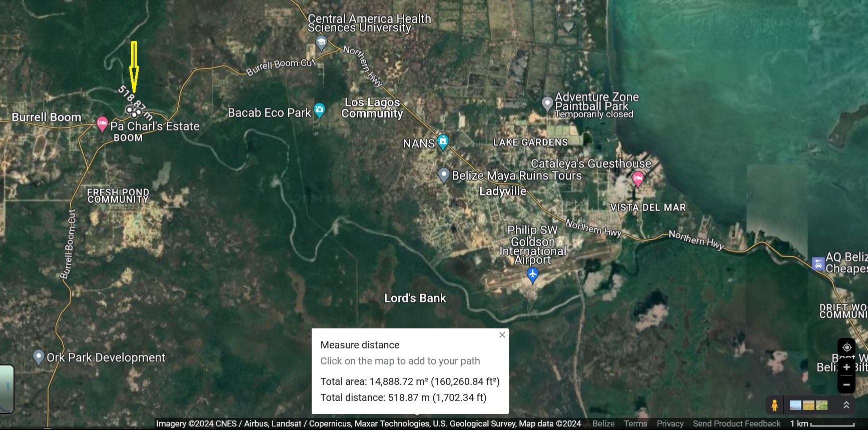868x430 pixels.
Task: Select the Belize Maya Ruins Tours pin
Action: pyautogui.click(x=444, y=176)
